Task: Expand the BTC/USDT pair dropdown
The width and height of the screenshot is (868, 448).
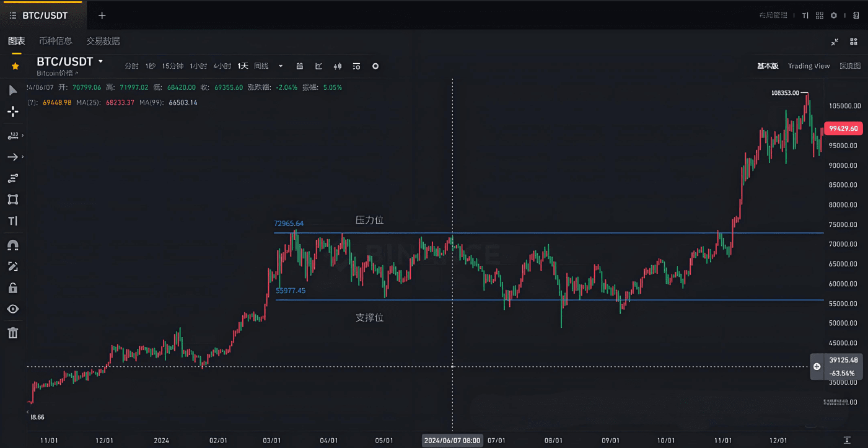Action: [x=100, y=61]
